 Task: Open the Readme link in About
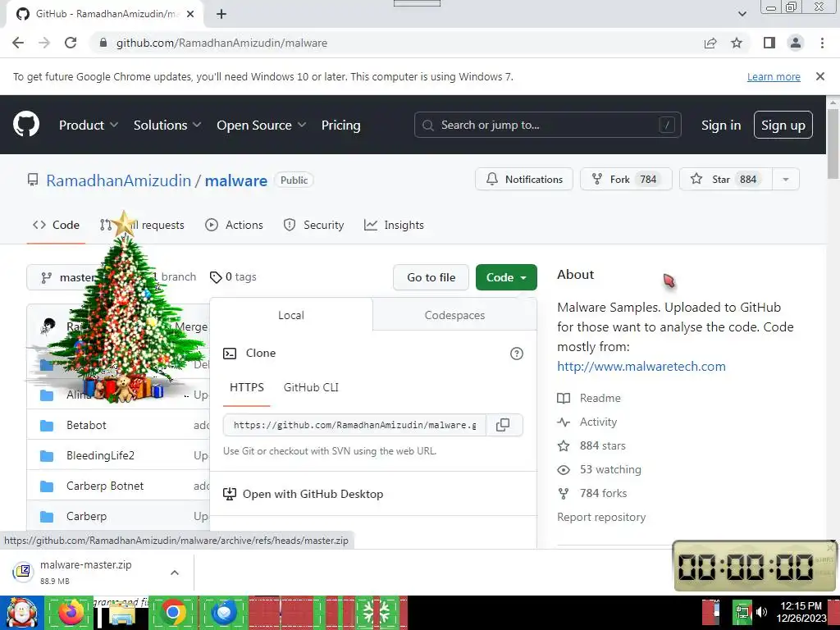589,398
